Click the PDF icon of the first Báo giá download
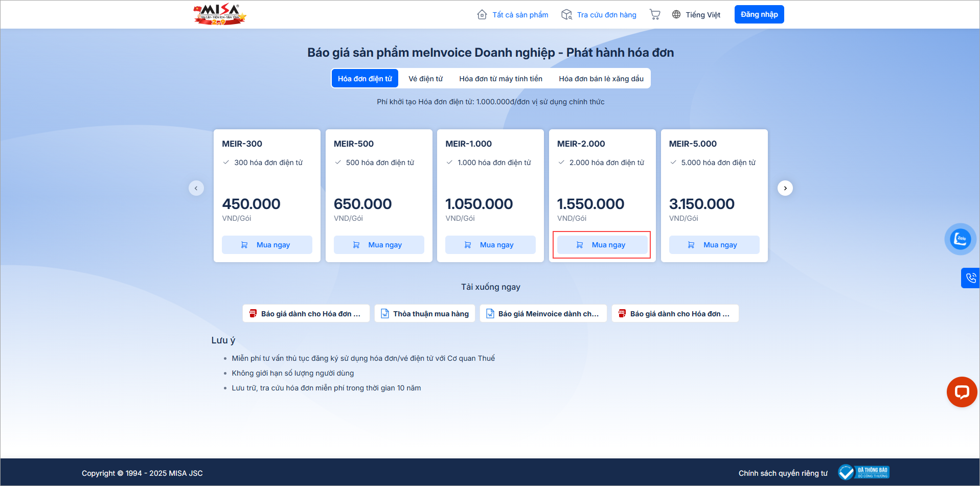 [253, 313]
